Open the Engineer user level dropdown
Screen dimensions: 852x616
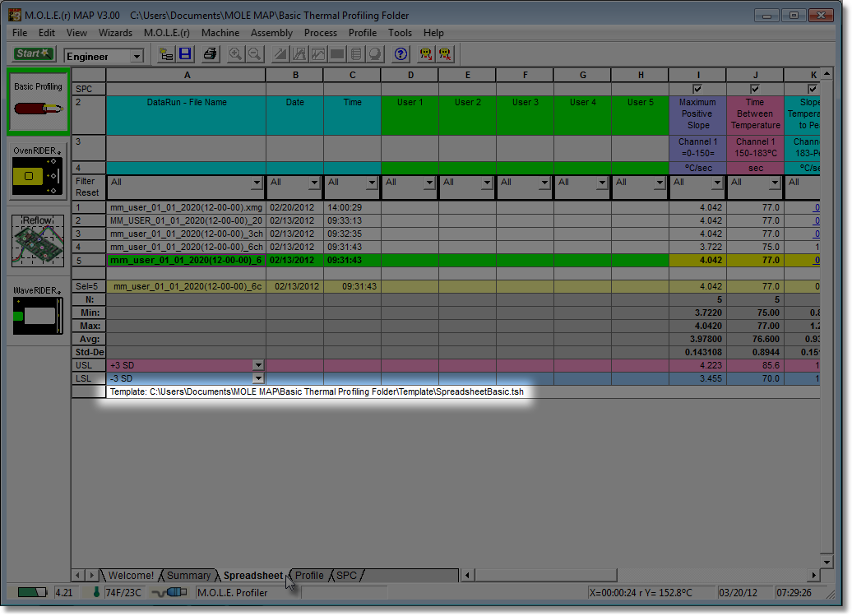[x=137, y=57]
